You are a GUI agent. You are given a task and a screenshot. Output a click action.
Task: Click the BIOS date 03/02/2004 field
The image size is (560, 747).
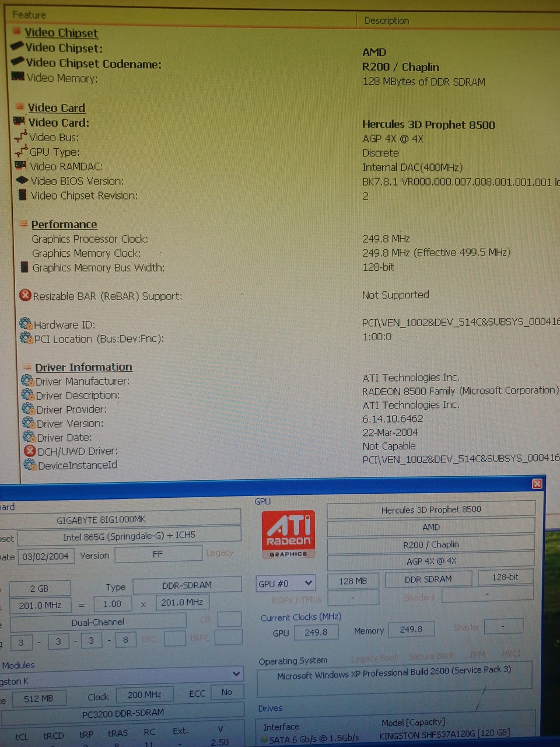[45, 556]
